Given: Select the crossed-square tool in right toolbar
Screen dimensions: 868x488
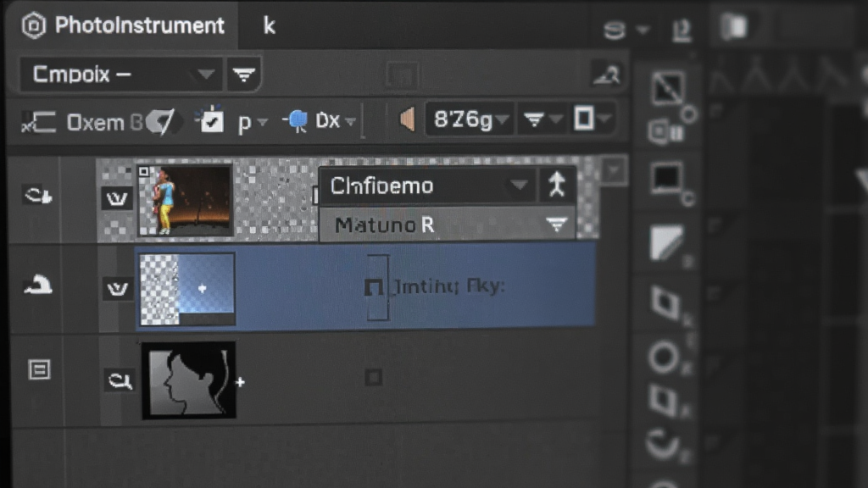Looking at the screenshot, I should pyautogui.click(x=668, y=87).
